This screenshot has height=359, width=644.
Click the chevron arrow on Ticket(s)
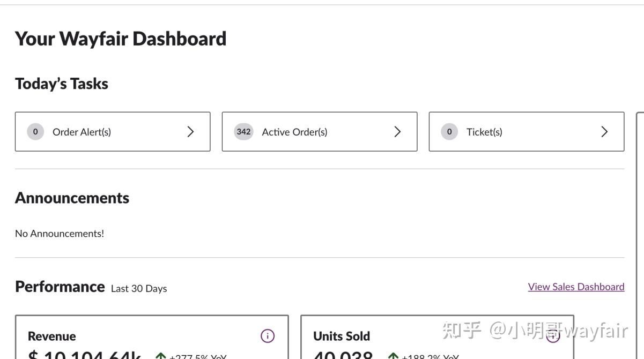[x=604, y=132]
